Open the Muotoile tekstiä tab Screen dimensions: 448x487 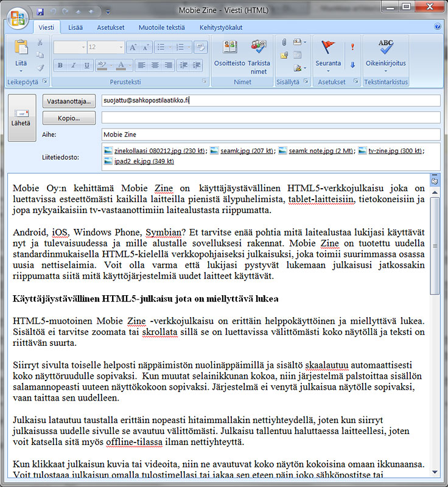tap(161, 27)
